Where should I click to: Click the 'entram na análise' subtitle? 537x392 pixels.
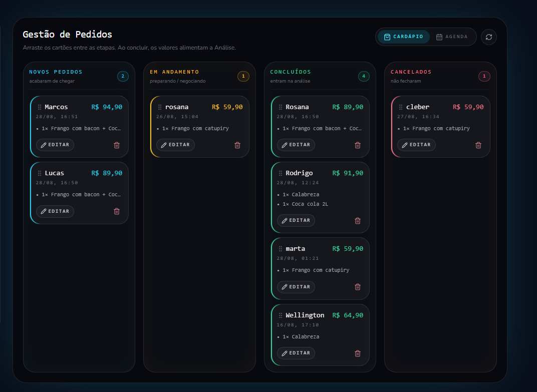(x=290, y=81)
